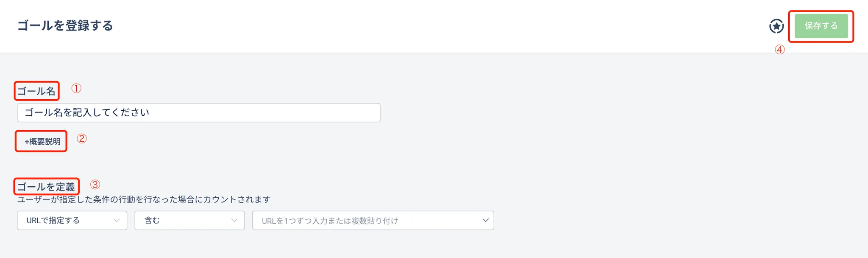868x258 pixels.
Task: Click the ユーザーが指定した条件 helper text
Action: (x=144, y=199)
